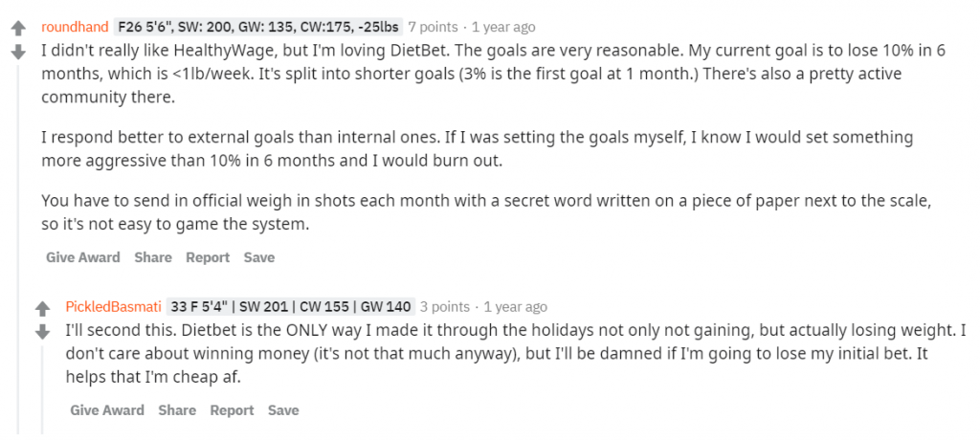Upvote PickledBasmati's reply
This screenshot has width=980, height=441.
click(42, 309)
